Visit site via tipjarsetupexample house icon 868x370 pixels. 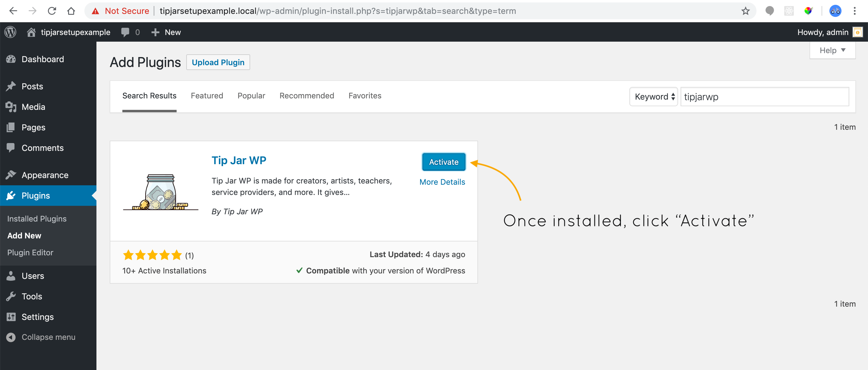[31, 32]
